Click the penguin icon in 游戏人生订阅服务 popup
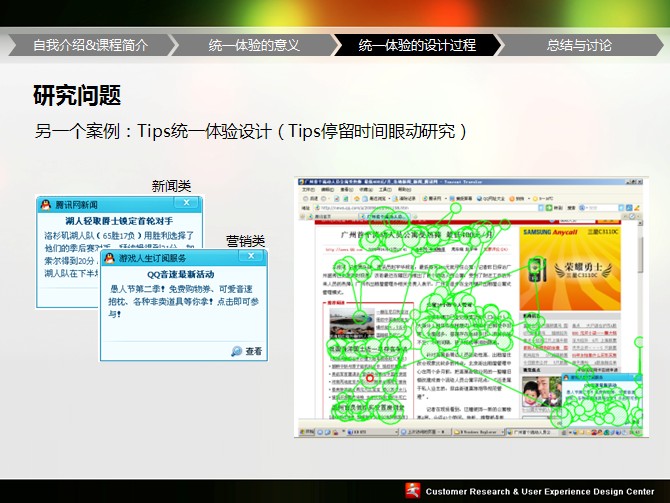The width and height of the screenshot is (670, 503). coord(110,258)
